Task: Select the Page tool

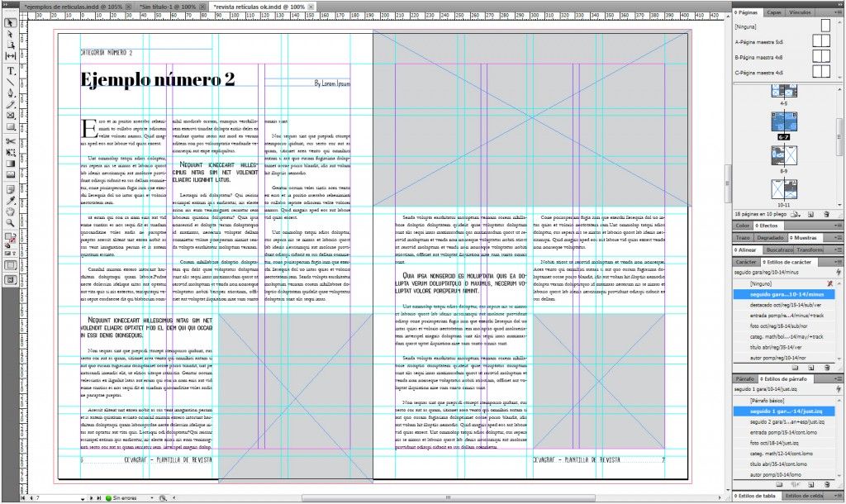Action: (10, 45)
